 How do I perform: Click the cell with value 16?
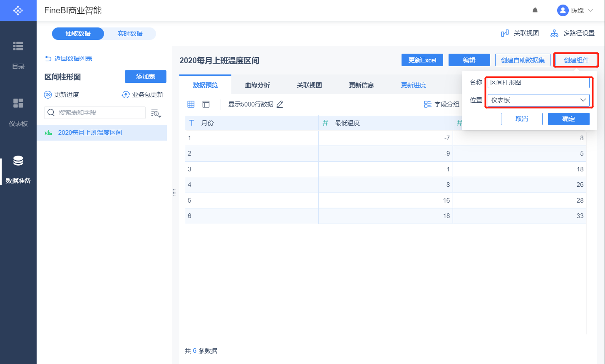386,201
